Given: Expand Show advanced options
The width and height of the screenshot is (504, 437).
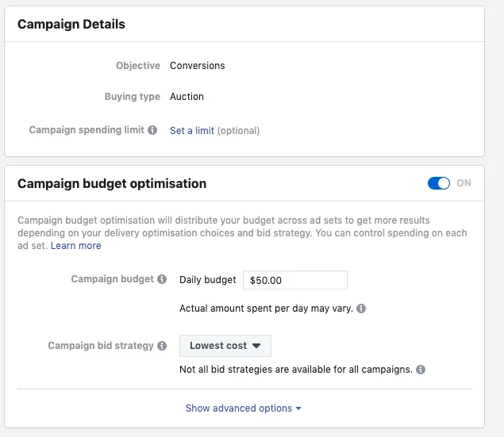Looking at the screenshot, I should (x=244, y=408).
